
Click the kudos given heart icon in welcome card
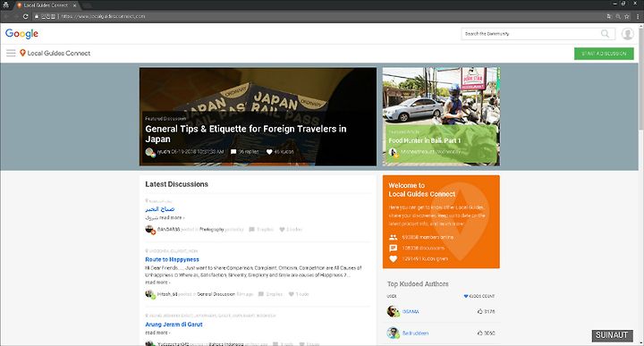tap(393, 258)
